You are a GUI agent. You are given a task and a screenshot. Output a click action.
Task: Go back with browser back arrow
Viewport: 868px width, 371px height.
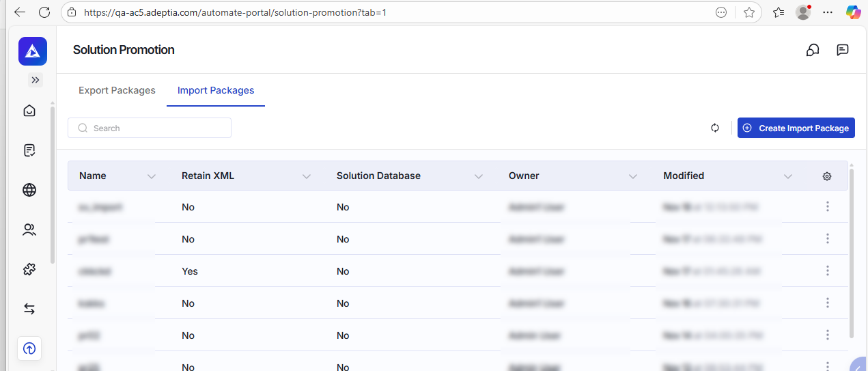tap(19, 12)
